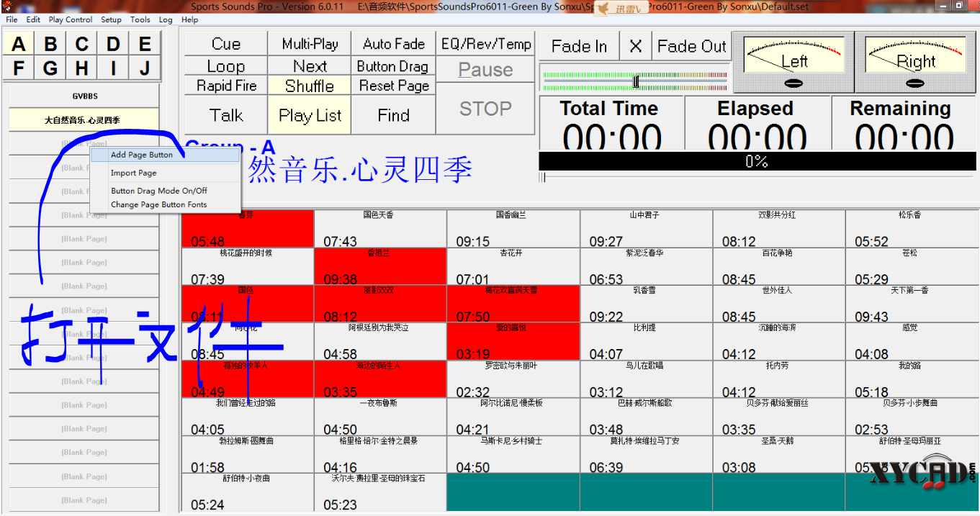Play the 松乐香 track

912,229
